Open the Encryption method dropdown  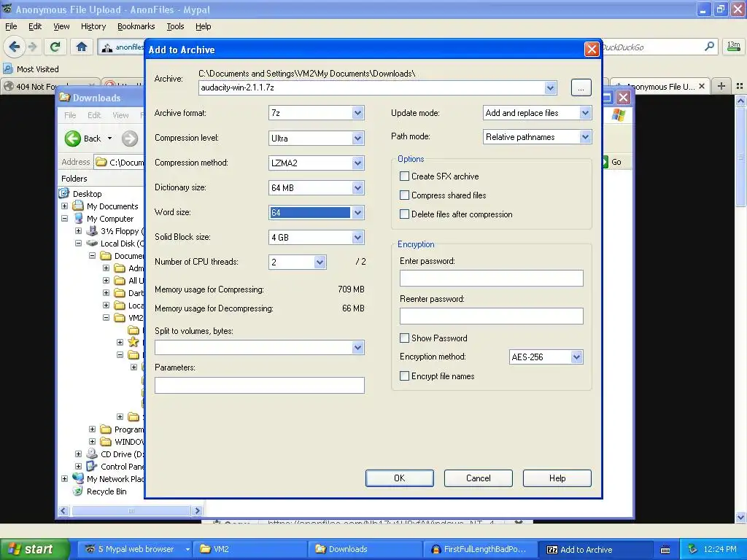[576, 357]
